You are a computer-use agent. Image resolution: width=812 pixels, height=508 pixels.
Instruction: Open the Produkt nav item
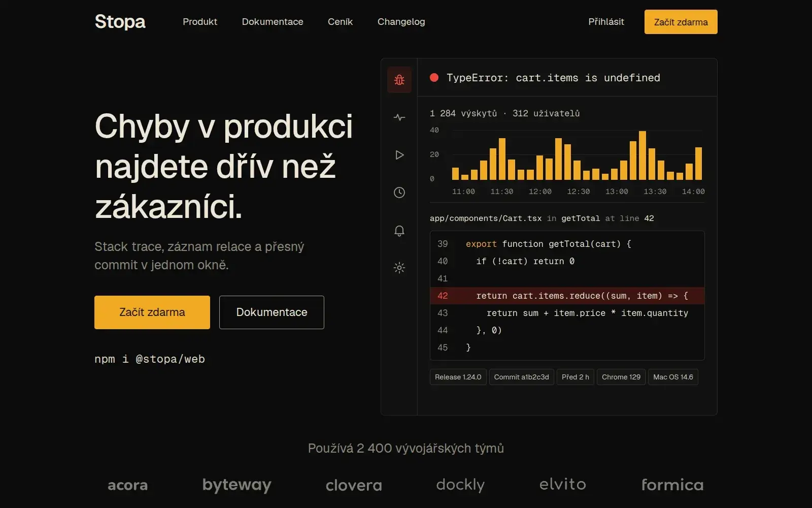coord(200,22)
